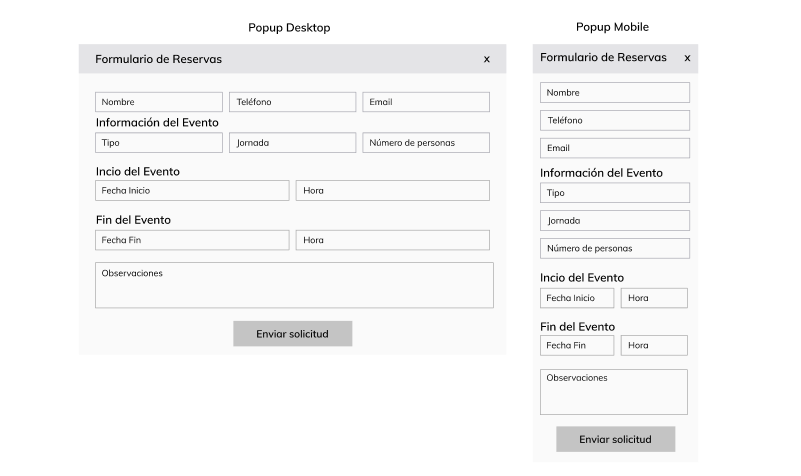Open the Jornada field in desktop form

point(293,142)
